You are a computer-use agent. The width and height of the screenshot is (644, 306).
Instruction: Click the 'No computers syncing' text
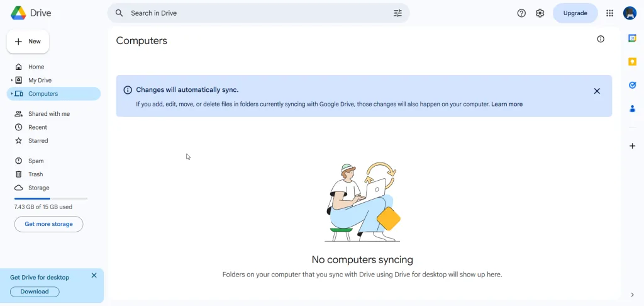(362, 259)
